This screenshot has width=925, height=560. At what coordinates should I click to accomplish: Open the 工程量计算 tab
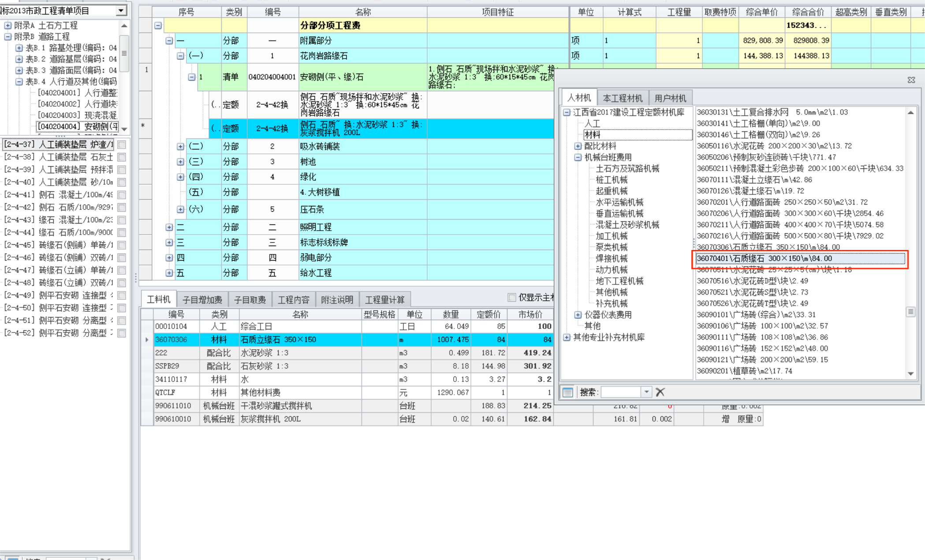385,300
